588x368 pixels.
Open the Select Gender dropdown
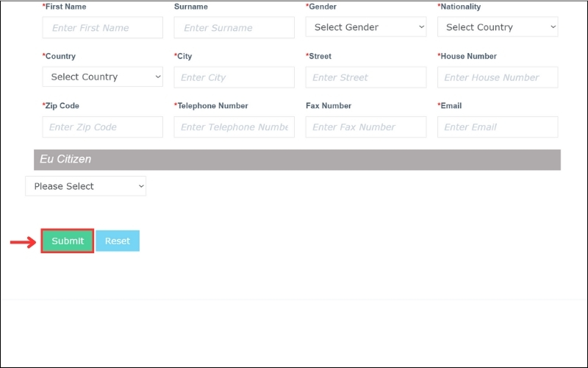click(365, 27)
